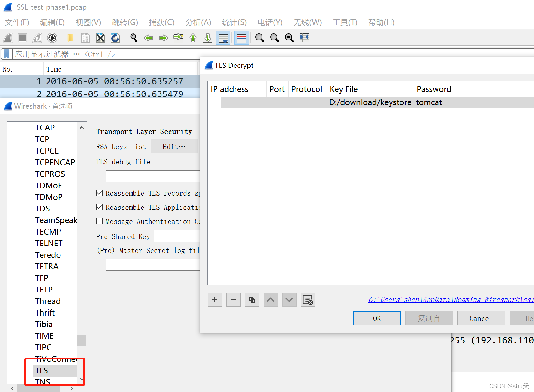Viewport: 534px width, 392px height.
Task: Open the 无线(W) menu
Action: tap(308, 22)
